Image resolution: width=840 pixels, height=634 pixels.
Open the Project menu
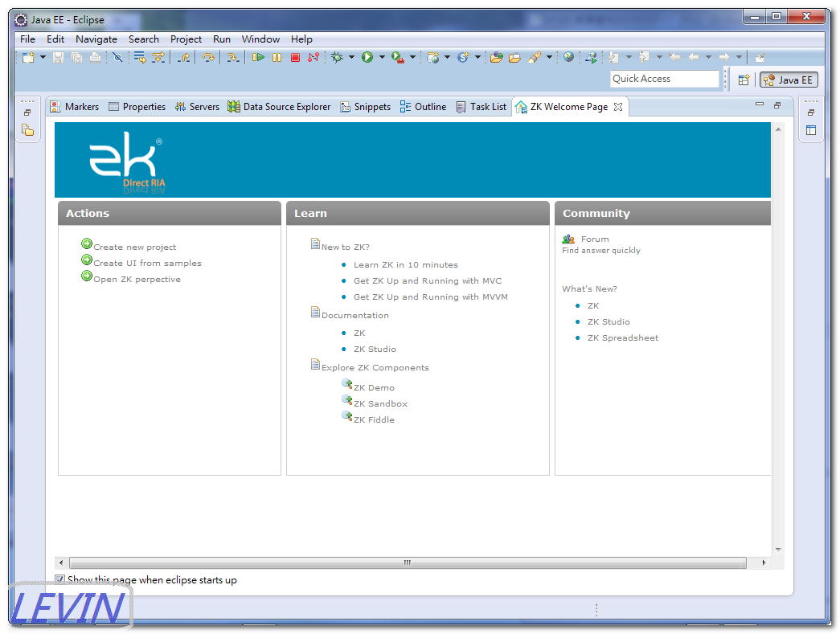pyautogui.click(x=186, y=39)
